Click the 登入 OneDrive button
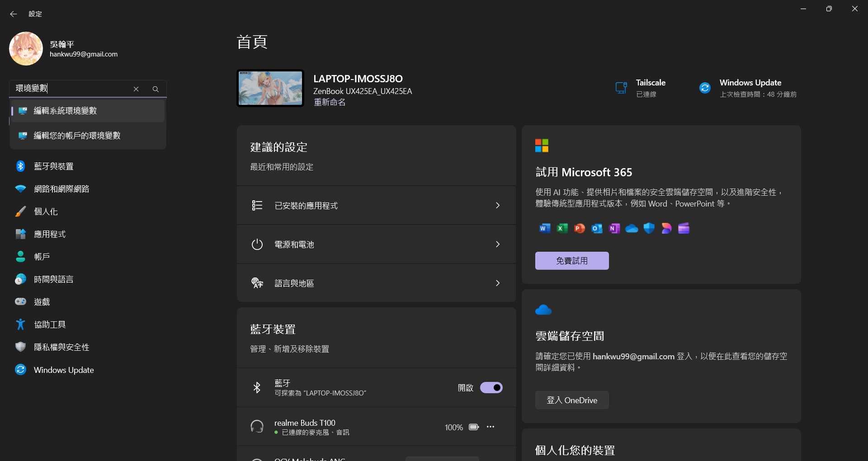Screen dimensions: 868x461 (x=572, y=400)
